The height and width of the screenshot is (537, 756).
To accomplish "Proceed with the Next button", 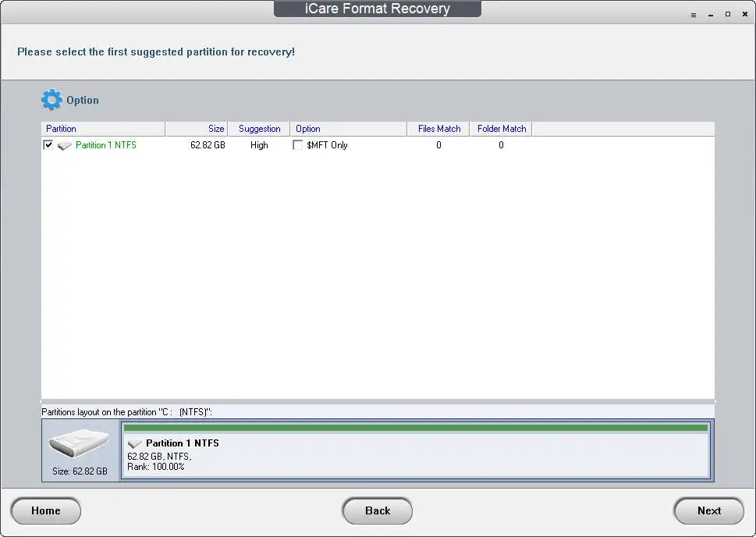I will (x=708, y=511).
